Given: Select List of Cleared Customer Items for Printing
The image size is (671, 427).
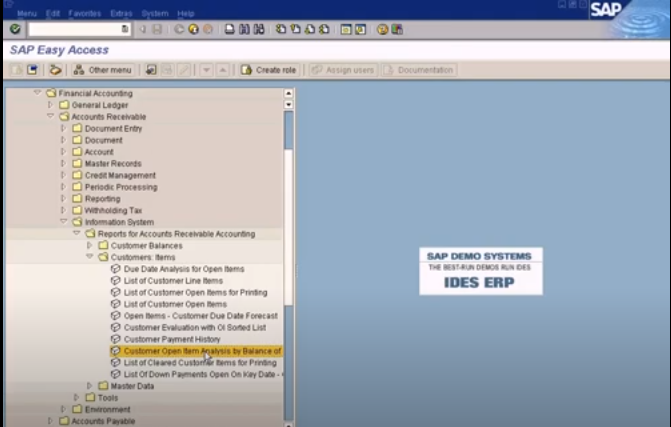Looking at the screenshot, I should [x=200, y=362].
